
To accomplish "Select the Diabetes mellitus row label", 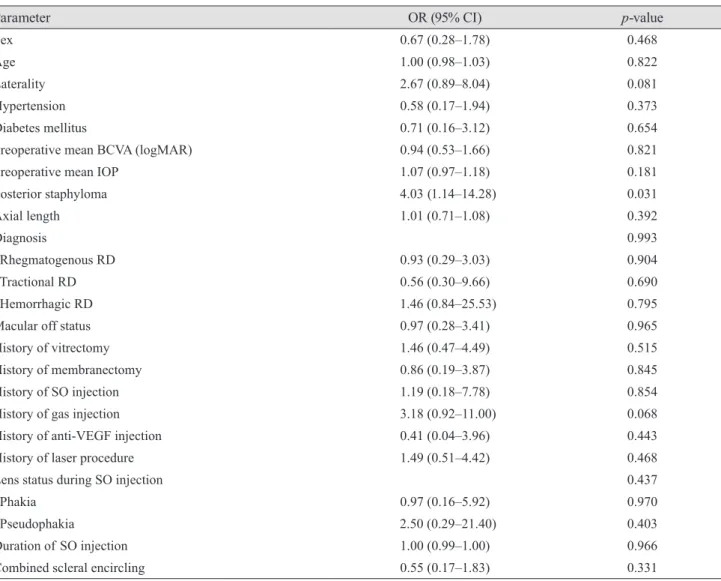I will tap(43, 128).
